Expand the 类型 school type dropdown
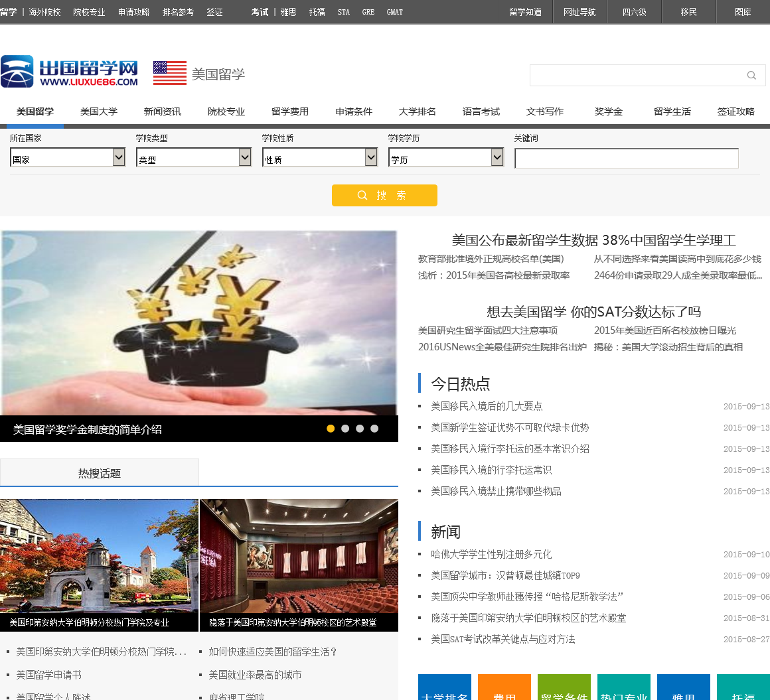 click(x=194, y=158)
